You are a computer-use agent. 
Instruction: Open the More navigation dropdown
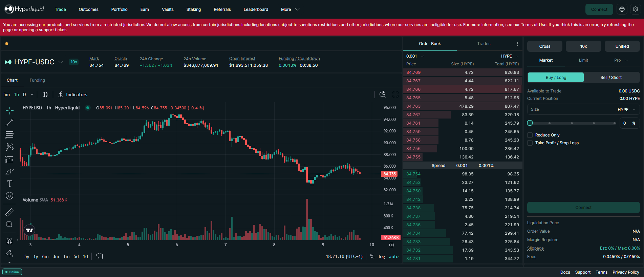290,9
